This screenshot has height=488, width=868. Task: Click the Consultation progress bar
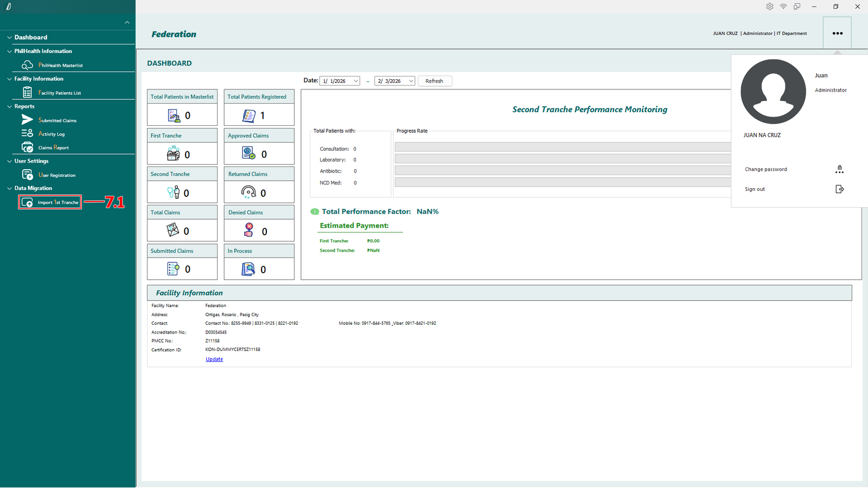[x=563, y=147]
